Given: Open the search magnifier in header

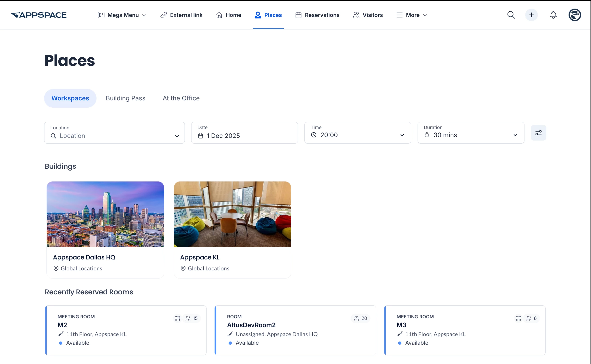Looking at the screenshot, I should click(x=511, y=15).
